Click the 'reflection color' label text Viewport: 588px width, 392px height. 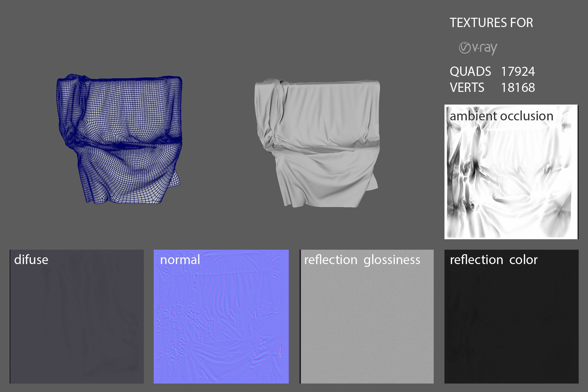[494, 260]
